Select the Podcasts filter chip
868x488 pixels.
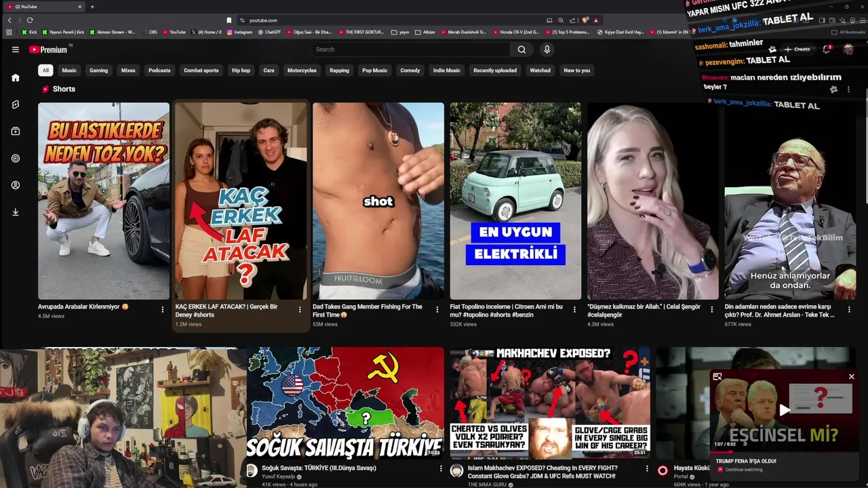pos(159,70)
